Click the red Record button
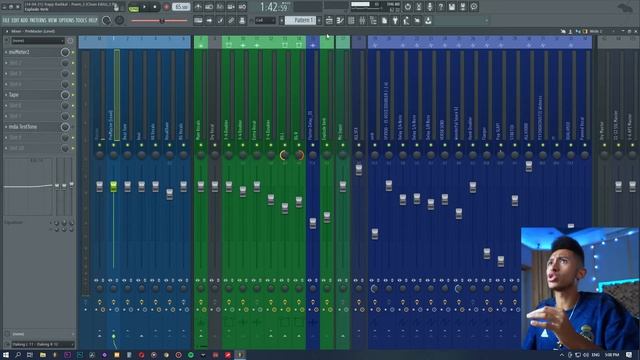640x360 pixels. [x=166, y=7]
